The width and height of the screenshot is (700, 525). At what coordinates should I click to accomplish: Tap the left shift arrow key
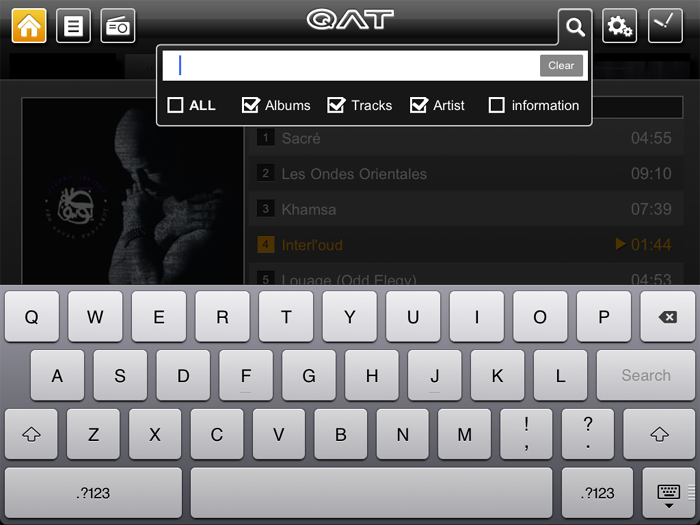31,434
